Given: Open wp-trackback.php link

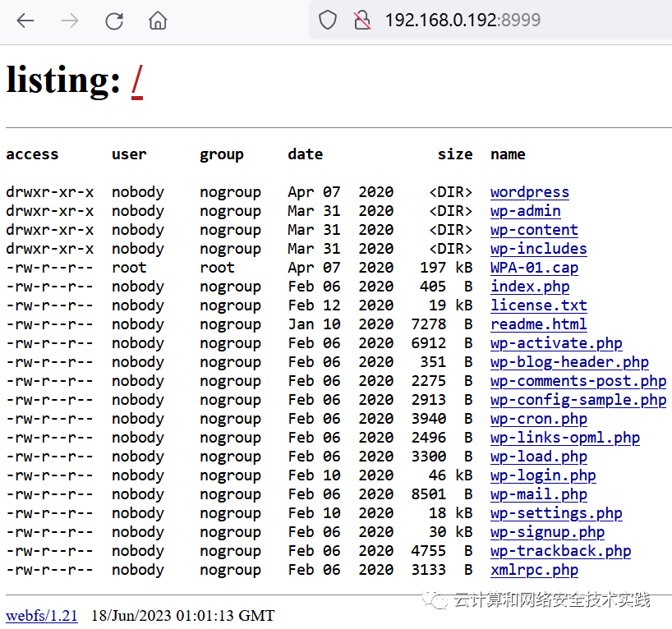Looking at the screenshot, I should 560,551.
